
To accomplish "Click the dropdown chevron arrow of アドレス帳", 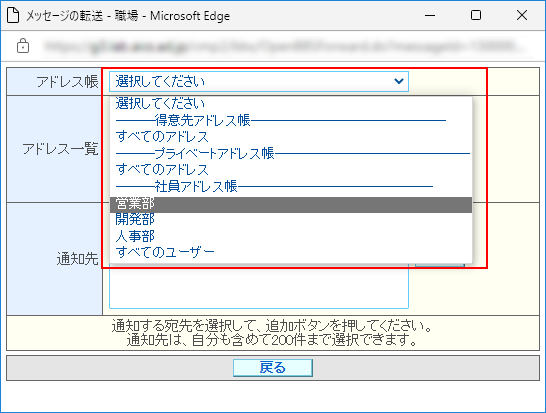I will click(399, 81).
